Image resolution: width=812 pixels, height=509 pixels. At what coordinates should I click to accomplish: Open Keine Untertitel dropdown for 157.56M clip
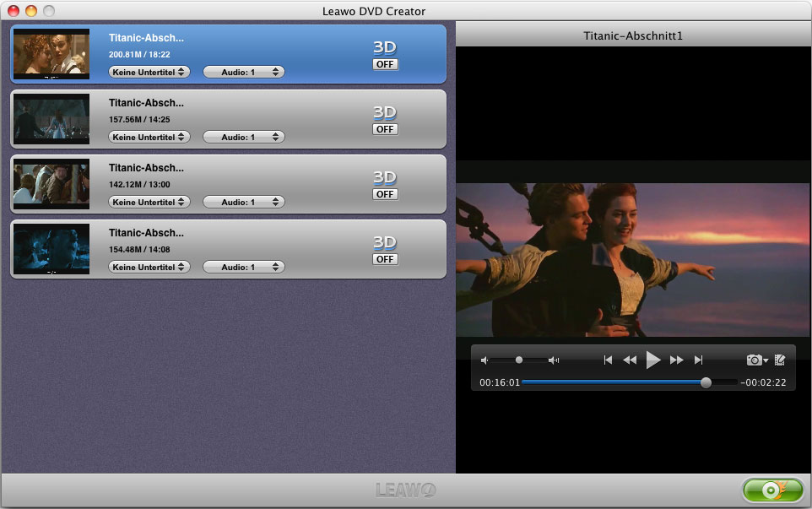(149, 137)
